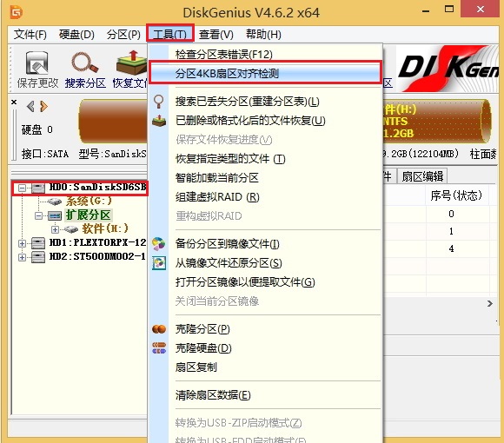Click the backup image icon beside 备份分区到镜像文件
Viewport: 504px width, 443px height.
pyautogui.click(x=159, y=244)
